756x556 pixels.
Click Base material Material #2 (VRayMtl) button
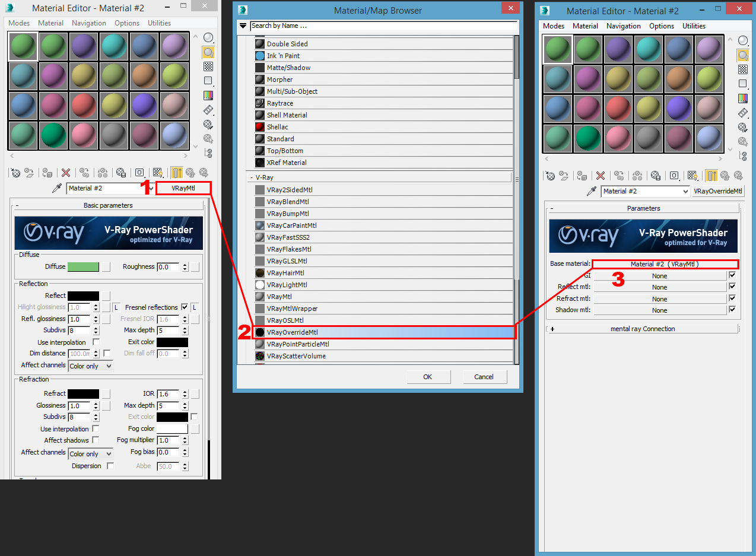pyautogui.click(x=665, y=264)
